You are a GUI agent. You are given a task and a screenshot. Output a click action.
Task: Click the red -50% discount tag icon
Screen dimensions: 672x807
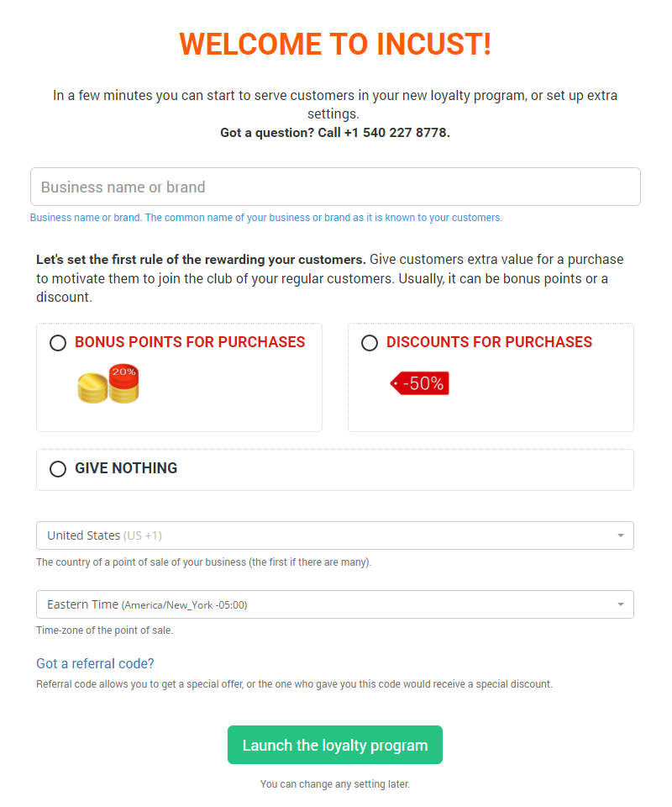pyautogui.click(x=420, y=383)
